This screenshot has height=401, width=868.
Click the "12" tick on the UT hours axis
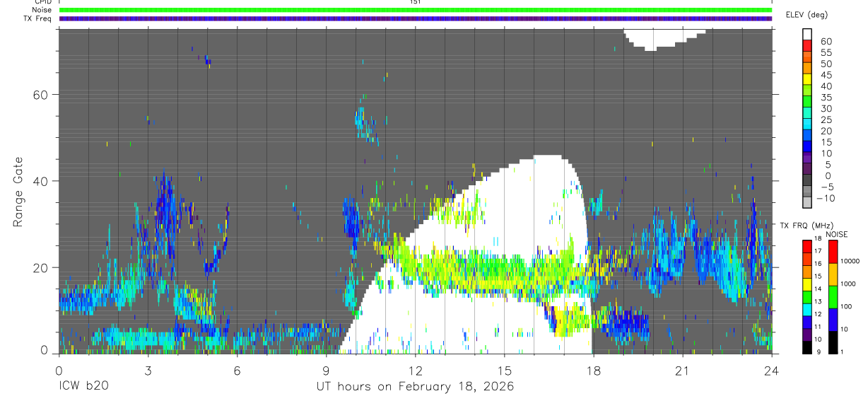416,371
